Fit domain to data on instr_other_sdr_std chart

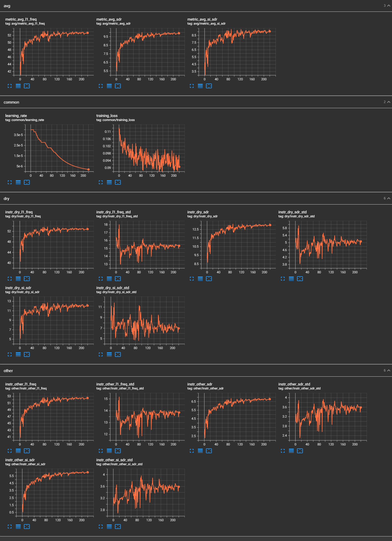coord(300,451)
